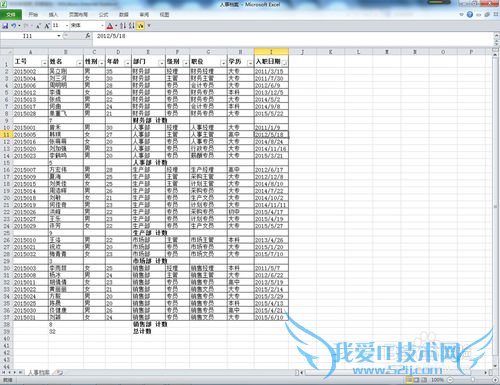Open undo history dropdown arrow

tap(19, 26)
